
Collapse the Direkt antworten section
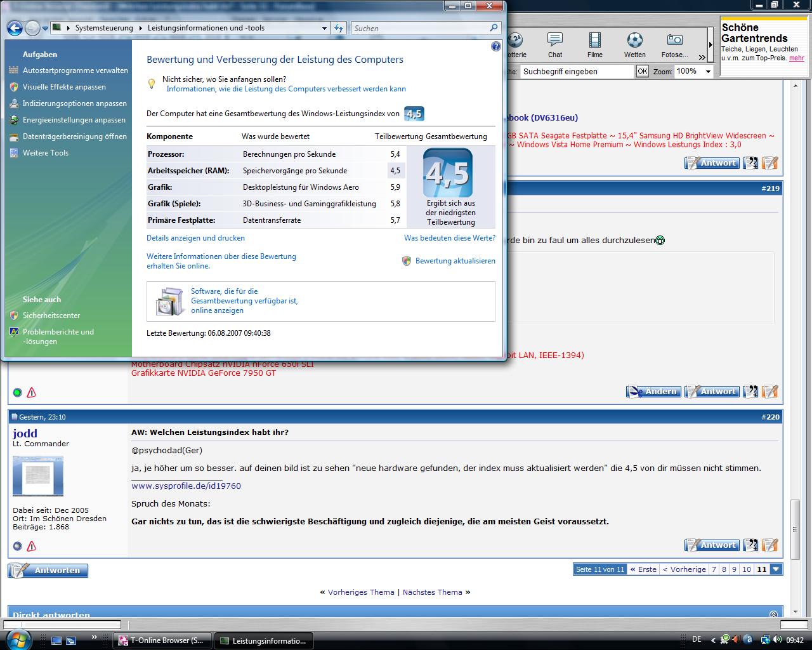click(773, 614)
